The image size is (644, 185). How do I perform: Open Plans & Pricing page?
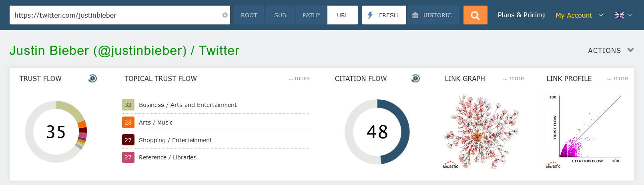(521, 15)
